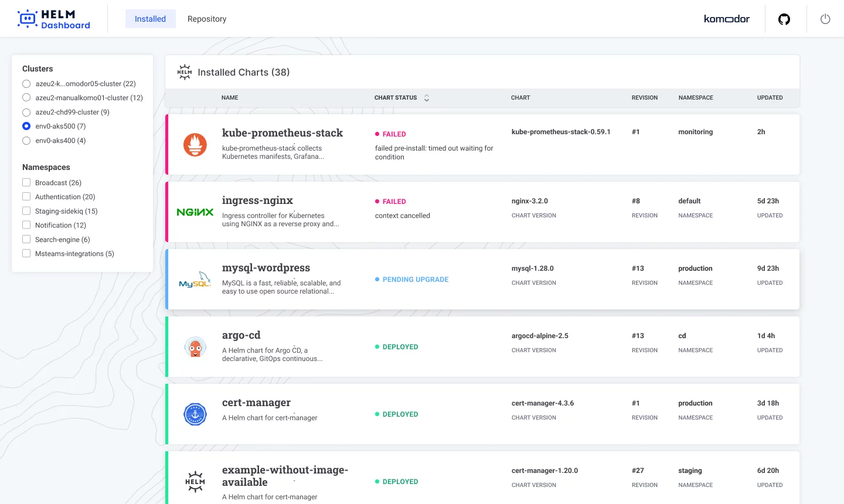Check the Staging-sidekiq namespace checkbox
Viewport: 844px width, 504px height.
click(26, 211)
